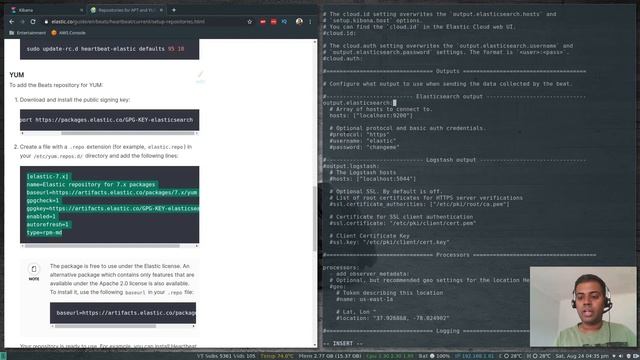
Task: Click the GPG key code block scrollbar
Action: click(x=128, y=133)
